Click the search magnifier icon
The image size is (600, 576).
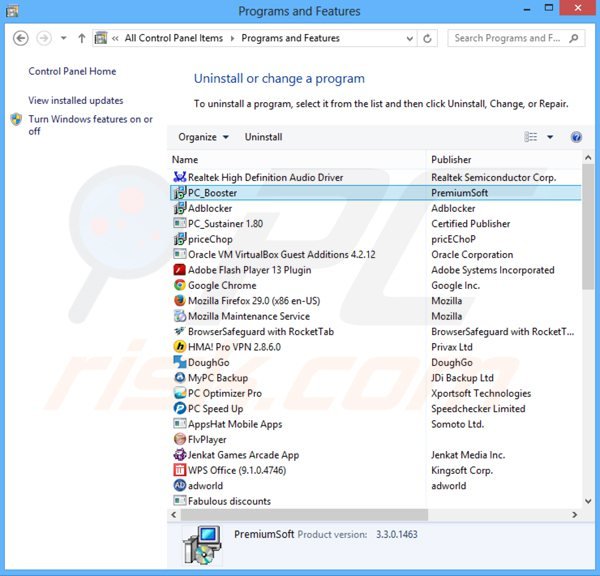[x=574, y=38]
